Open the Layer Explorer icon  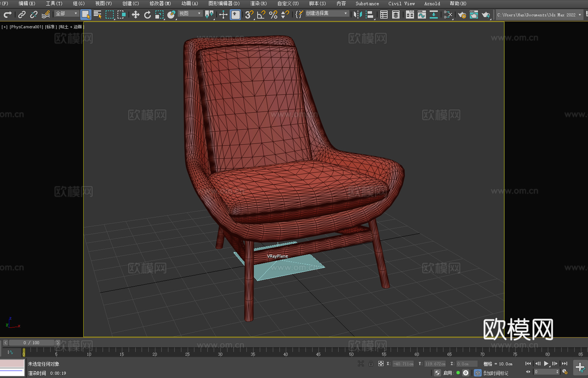click(396, 14)
